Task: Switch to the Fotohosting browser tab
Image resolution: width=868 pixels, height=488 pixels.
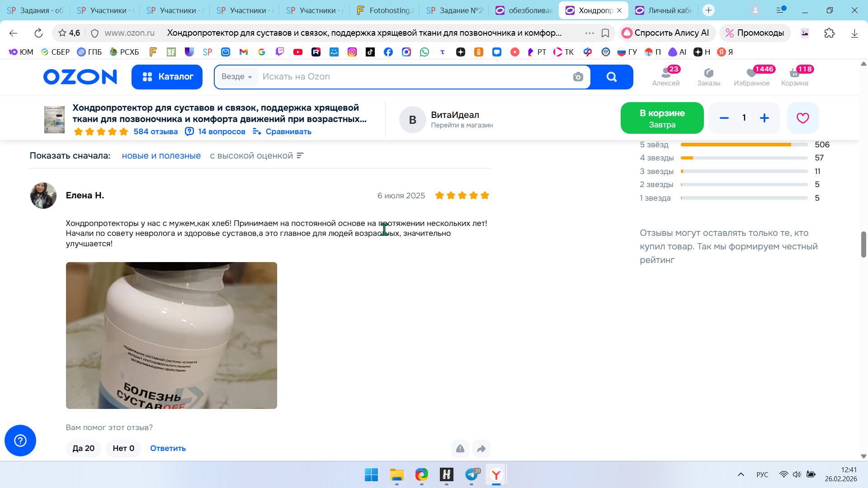Action: click(x=384, y=10)
